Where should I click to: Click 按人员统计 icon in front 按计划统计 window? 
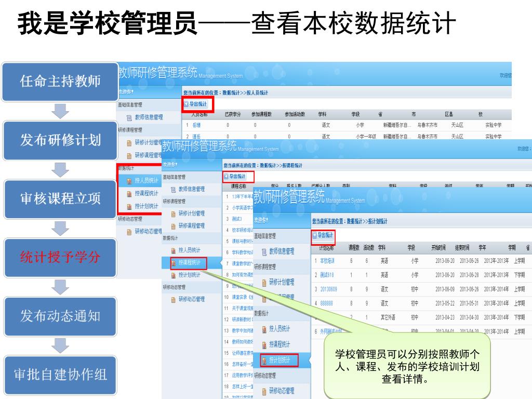(x=264, y=329)
